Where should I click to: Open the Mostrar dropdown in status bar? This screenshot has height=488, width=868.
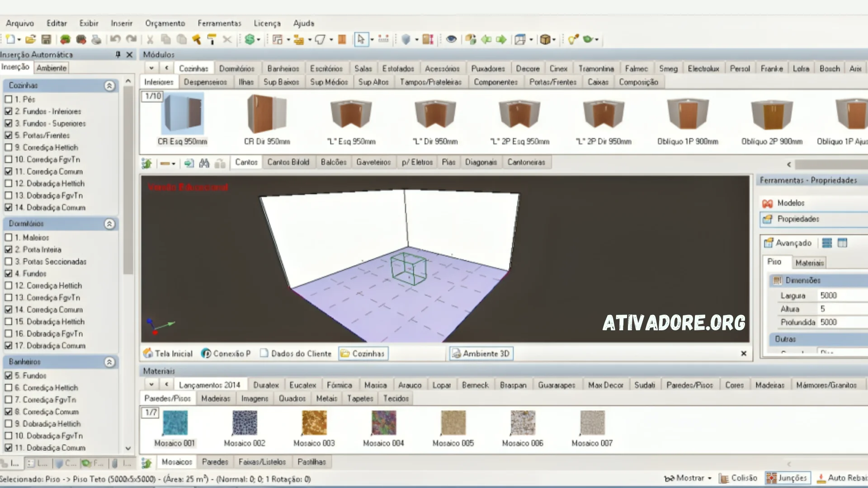710,478
